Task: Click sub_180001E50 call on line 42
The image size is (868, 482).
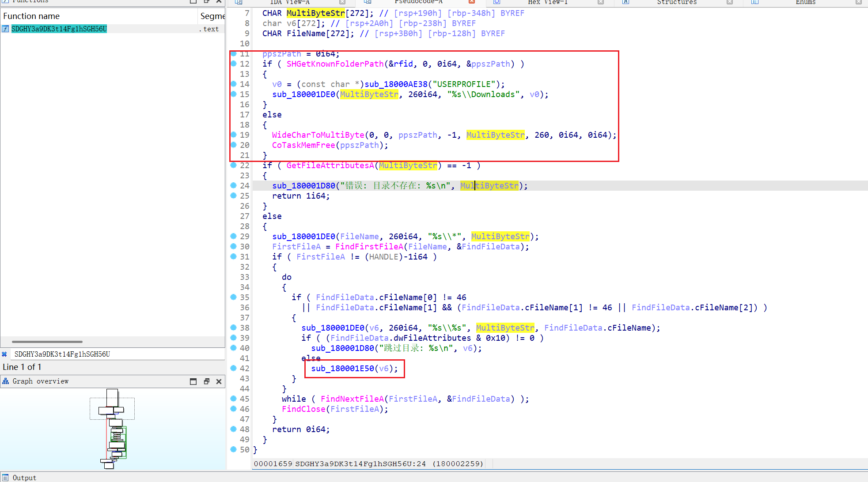Action: (x=342, y=369)
